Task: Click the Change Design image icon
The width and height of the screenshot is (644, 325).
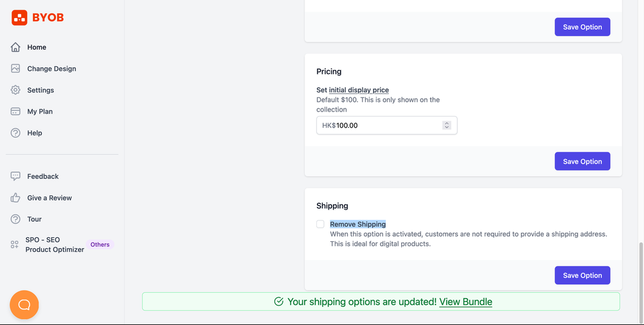Action: tap(15, 68)
